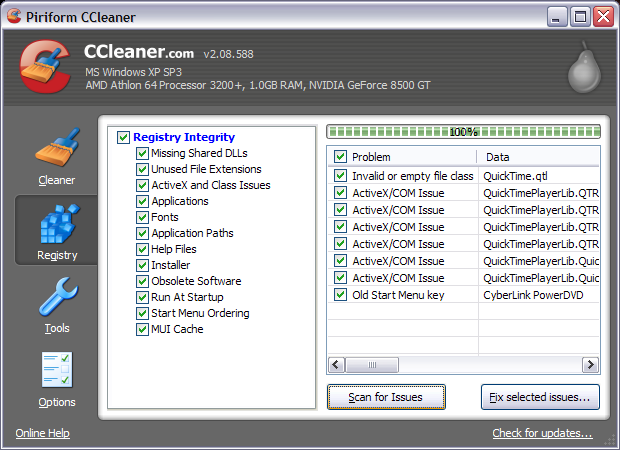620x450 pixels.
Task: Select the Invalid or empty file class text
Action: (412, 176)
